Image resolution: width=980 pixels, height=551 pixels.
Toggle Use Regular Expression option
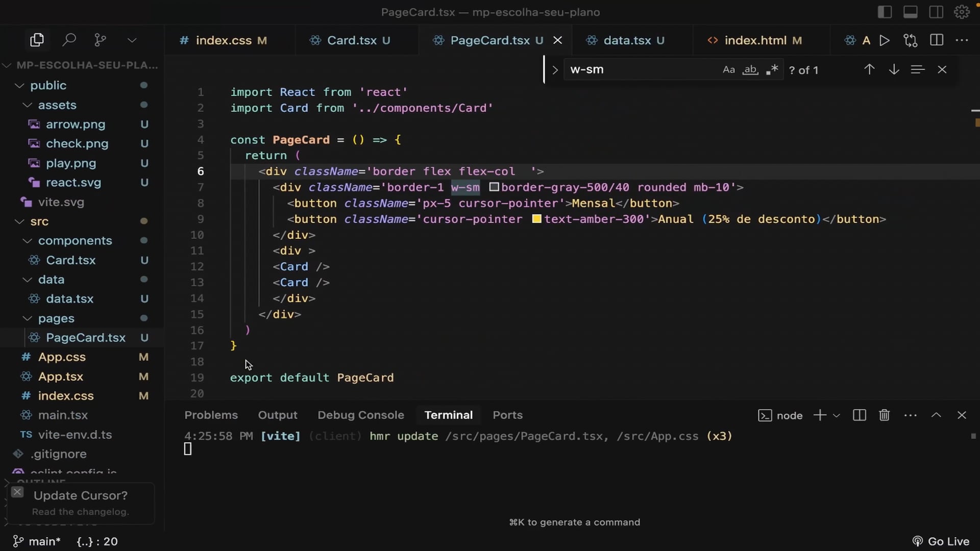(772, 70)
